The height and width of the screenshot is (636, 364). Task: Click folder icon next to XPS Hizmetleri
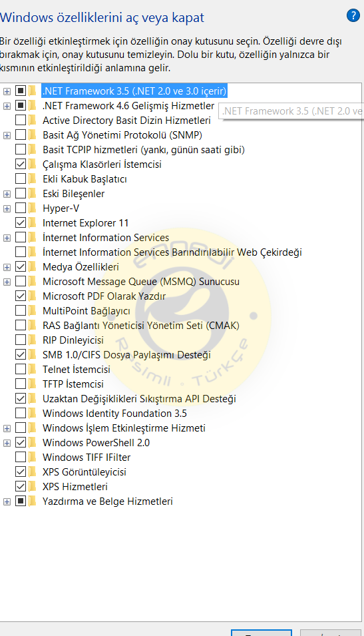33,486
